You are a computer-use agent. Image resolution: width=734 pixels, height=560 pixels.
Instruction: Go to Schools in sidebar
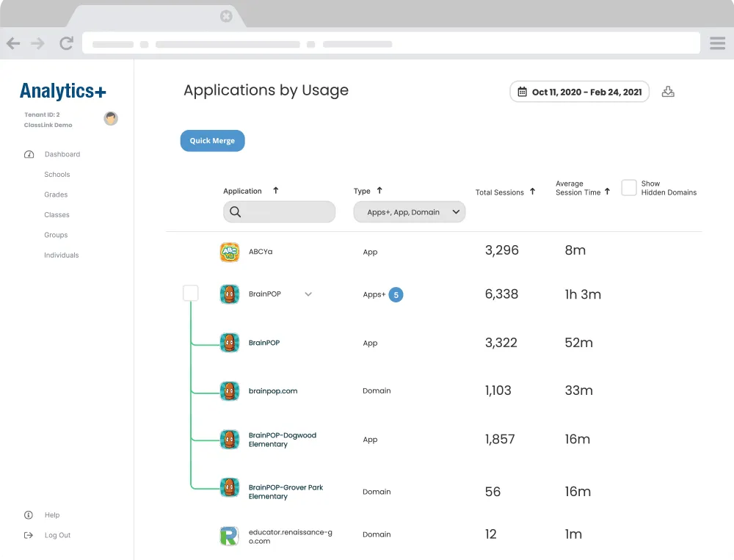pyautogui.click(x=57, y=174)
